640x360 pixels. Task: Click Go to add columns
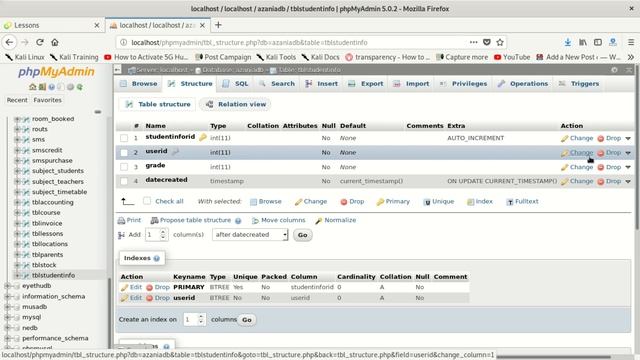[302, 235]
